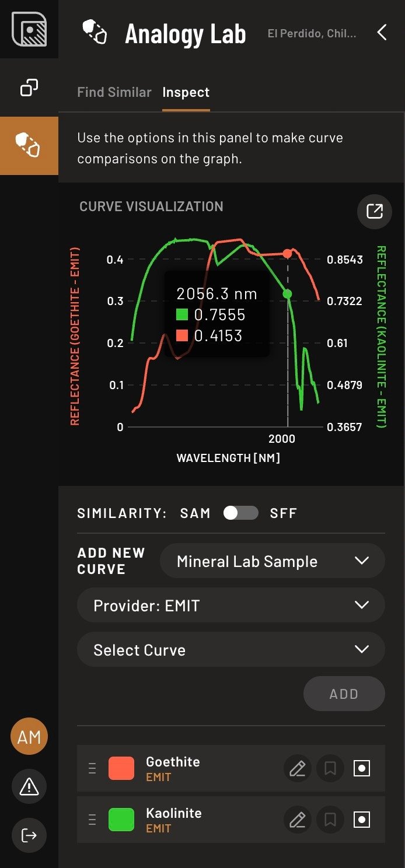Click the Analogy Lab header logo icon
405x868 pixels.
[95, 32]
